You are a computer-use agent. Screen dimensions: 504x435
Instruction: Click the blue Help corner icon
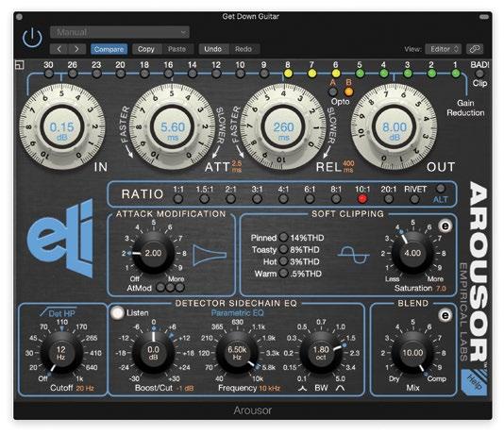[x=474, y=382]
